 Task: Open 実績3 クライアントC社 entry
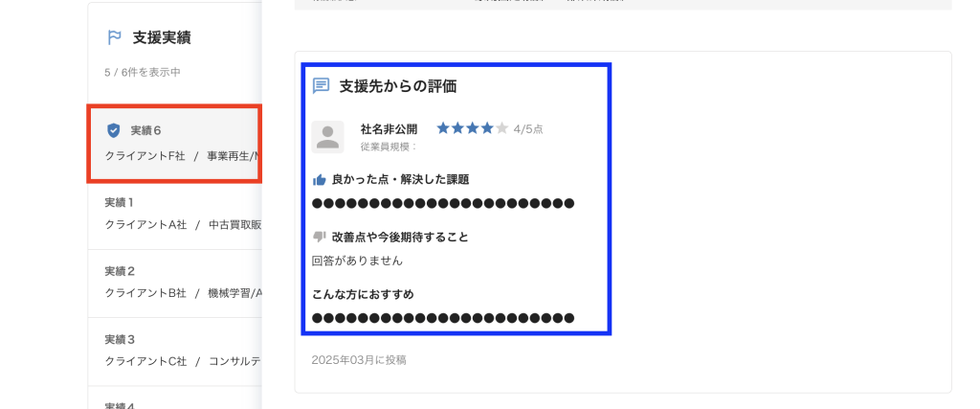174,352
